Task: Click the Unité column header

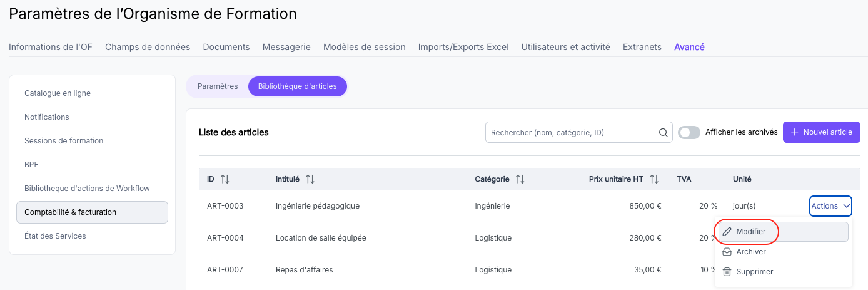Action: point(742,179)
